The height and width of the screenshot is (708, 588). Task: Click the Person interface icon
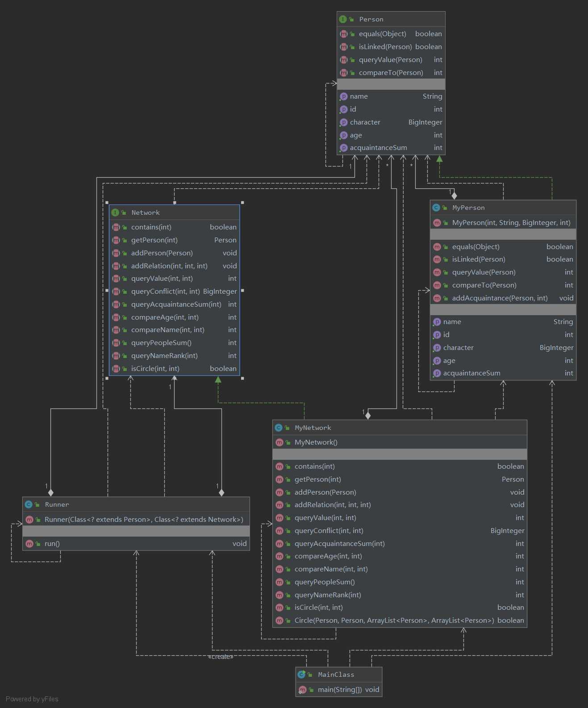click(x=343, y=19)
